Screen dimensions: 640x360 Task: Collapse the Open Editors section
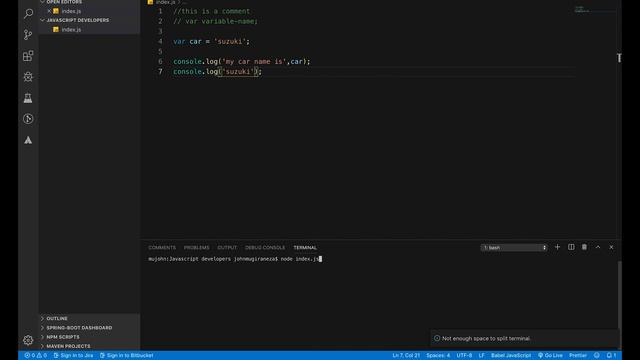(64, 2)
